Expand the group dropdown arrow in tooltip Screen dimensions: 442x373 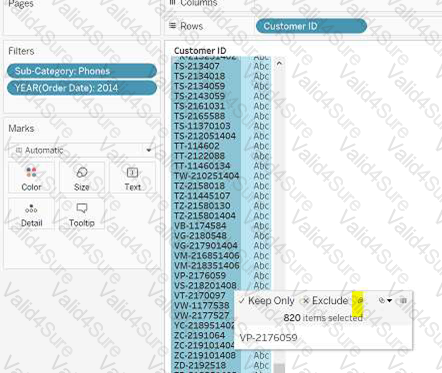389,301
